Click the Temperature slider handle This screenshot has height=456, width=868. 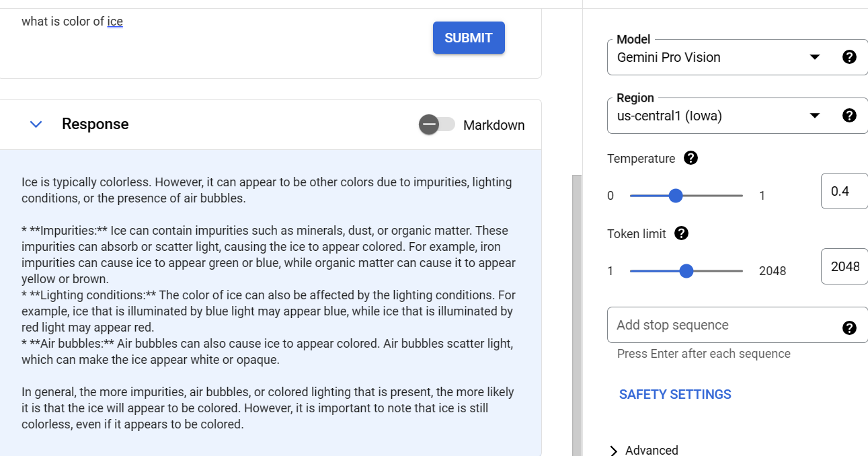[x=676, y=196]
